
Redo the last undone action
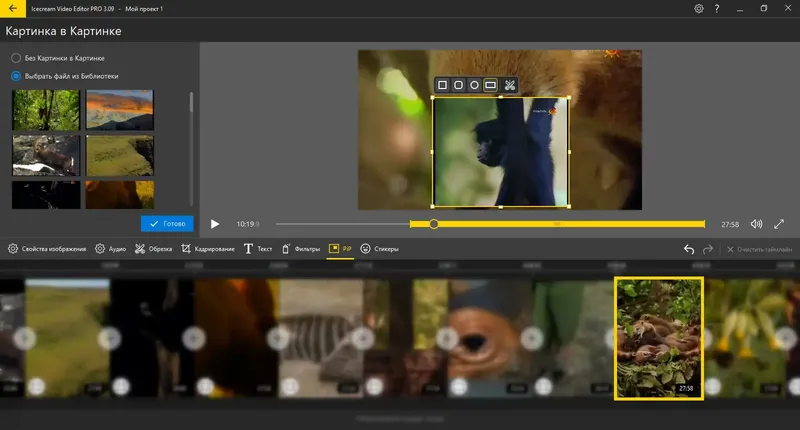click(x=708, y=249)
